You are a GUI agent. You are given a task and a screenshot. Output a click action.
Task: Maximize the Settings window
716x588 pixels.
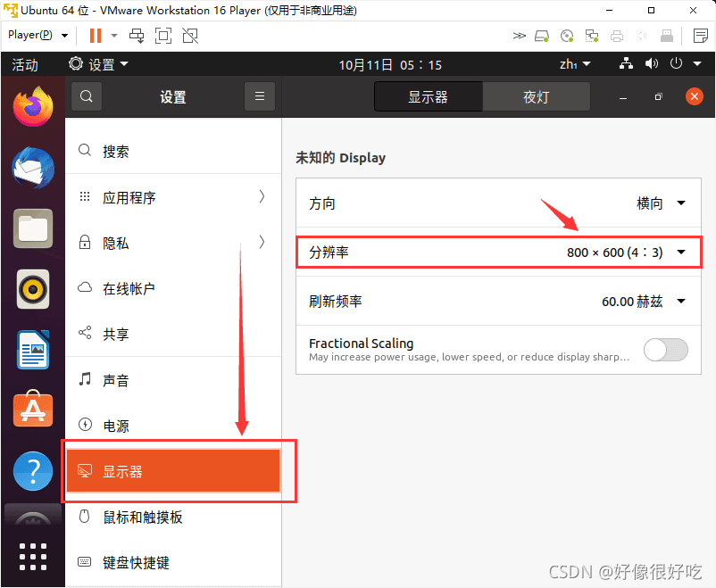tap(658, 96)
